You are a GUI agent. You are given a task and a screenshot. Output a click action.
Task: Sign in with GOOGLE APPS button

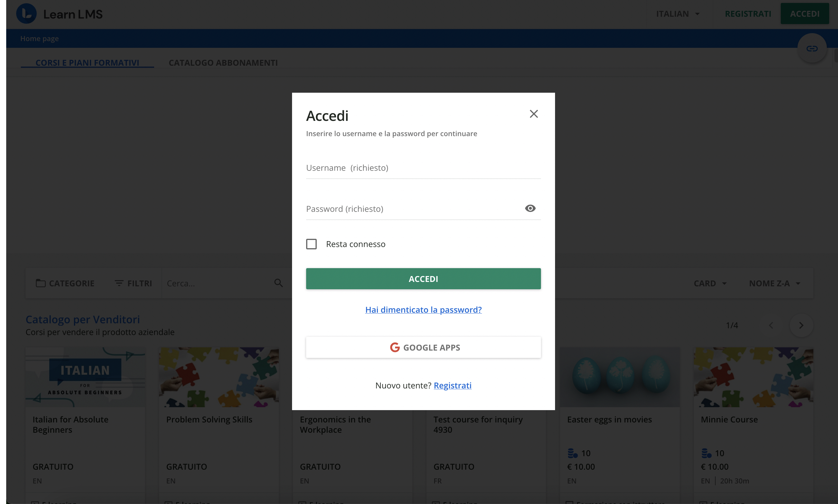click(x=423, y=347)
